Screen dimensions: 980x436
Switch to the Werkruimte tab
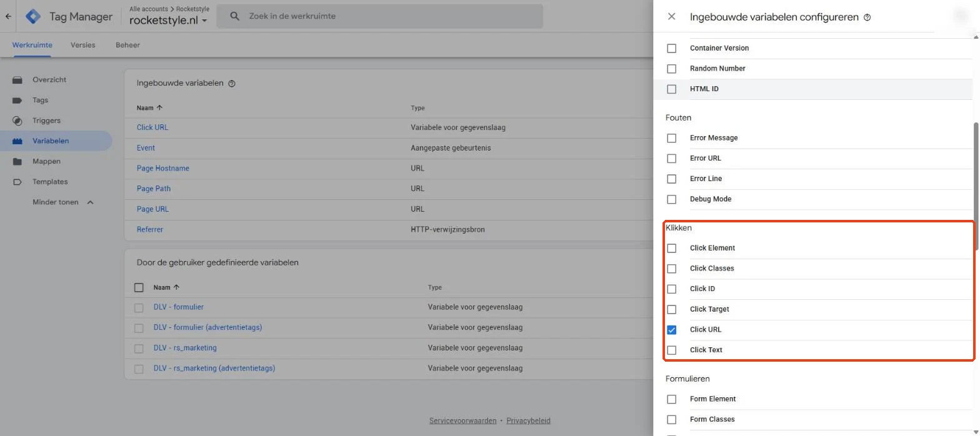click(32, 45)
